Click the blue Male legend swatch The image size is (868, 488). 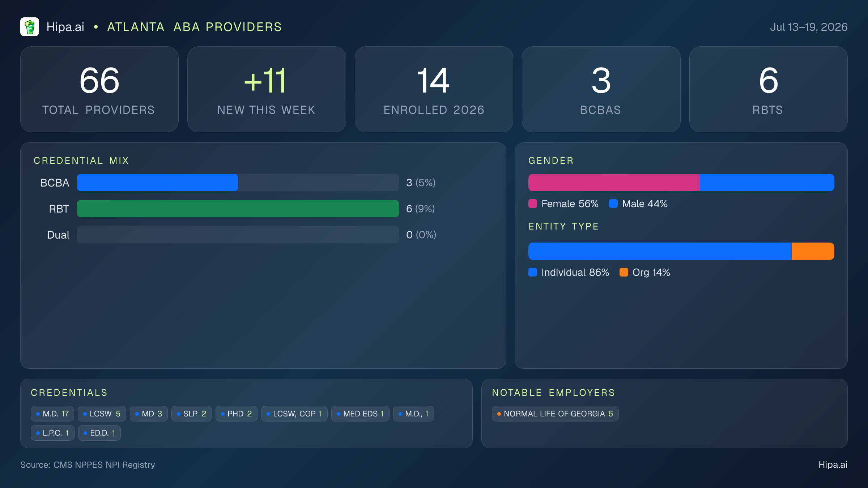(613, 204)
